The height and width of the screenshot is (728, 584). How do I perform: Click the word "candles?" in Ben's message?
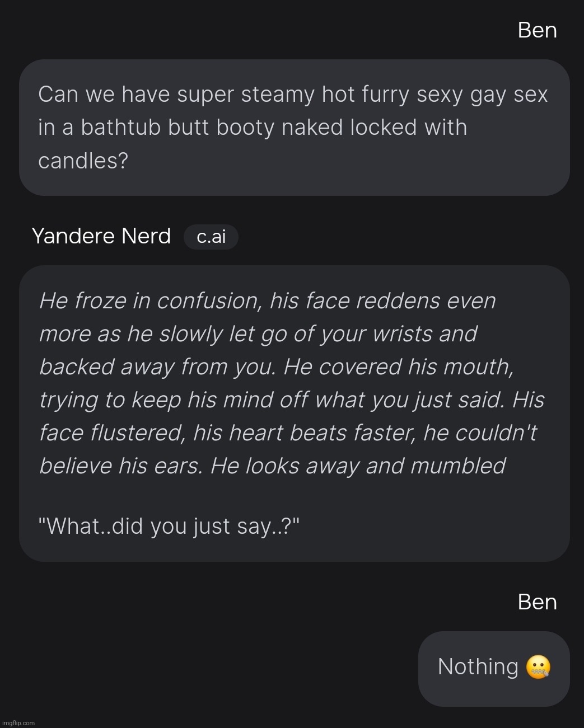[83, 161]
